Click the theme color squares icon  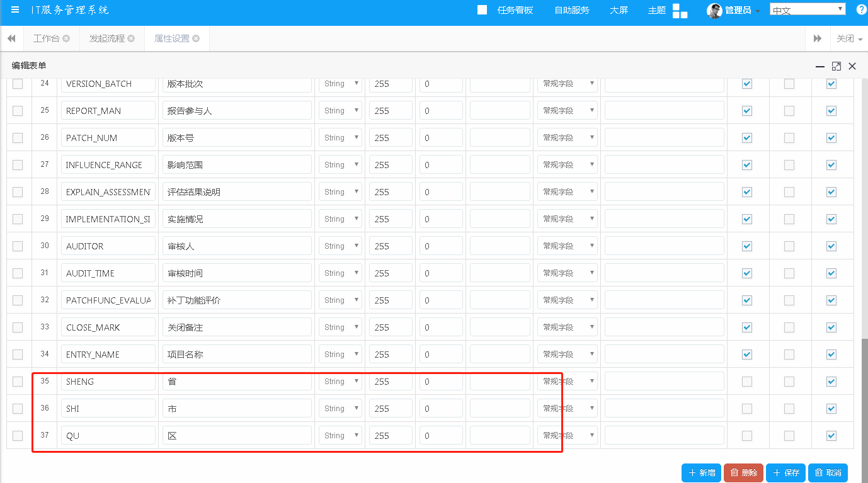680,11
